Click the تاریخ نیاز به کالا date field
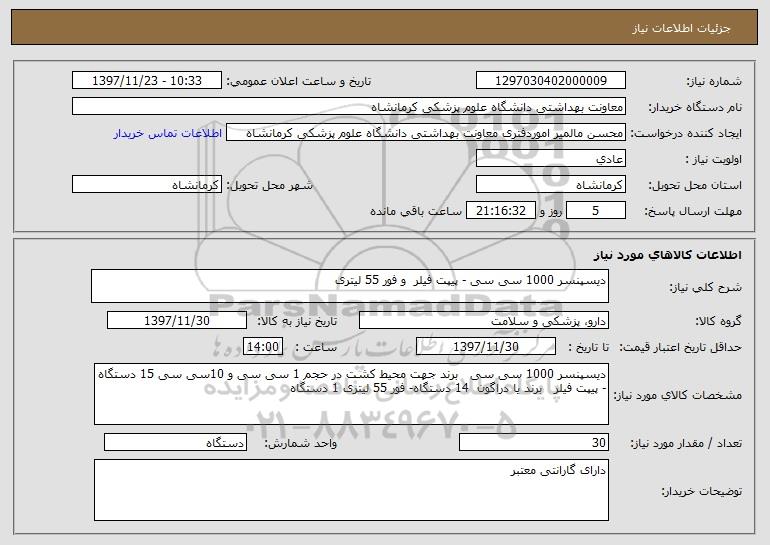Screen dimensions: 770x545 pyautogui.click(x=177, y=320)
